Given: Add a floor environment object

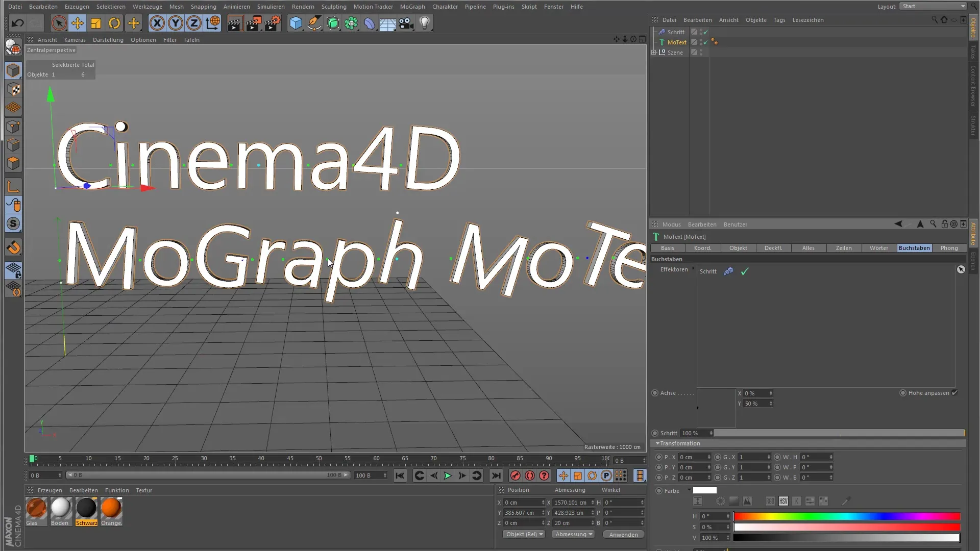Looking at the screenshot, I should (387, 23).
